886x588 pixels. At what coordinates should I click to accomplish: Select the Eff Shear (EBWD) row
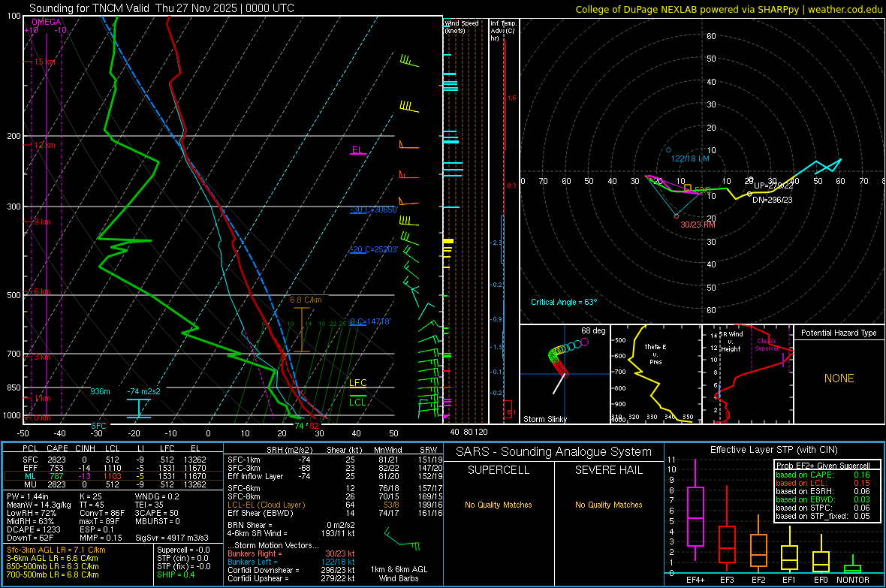pyautogui.click(x=335, y=514)
